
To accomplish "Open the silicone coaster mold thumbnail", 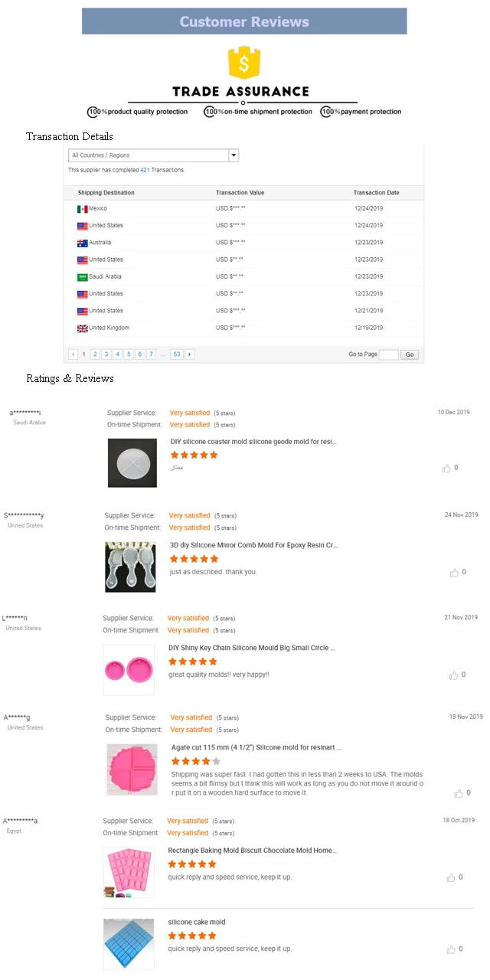I will coord(132,462).
